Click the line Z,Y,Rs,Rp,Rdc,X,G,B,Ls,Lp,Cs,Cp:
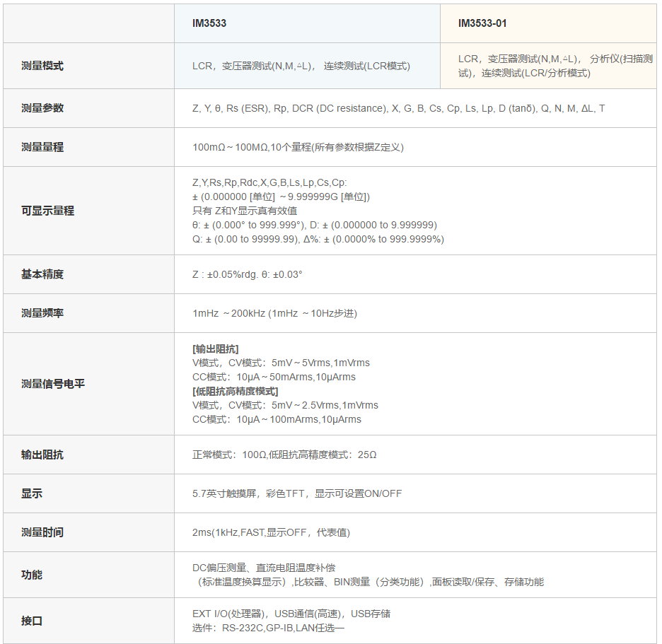Screen dimensions: 662x644 pyautogui.click(x=269, y=182)
